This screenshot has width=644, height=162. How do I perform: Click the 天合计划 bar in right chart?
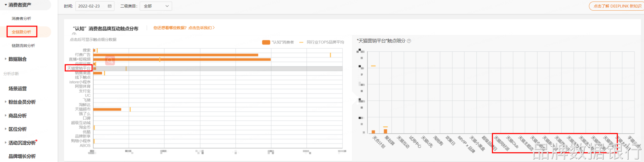(x=373, y=132)
